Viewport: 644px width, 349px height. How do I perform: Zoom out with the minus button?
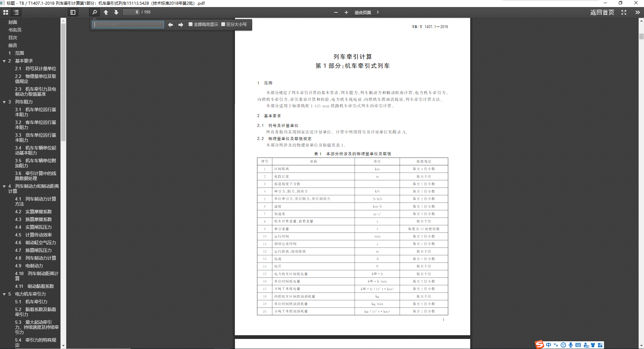point(336,12)
